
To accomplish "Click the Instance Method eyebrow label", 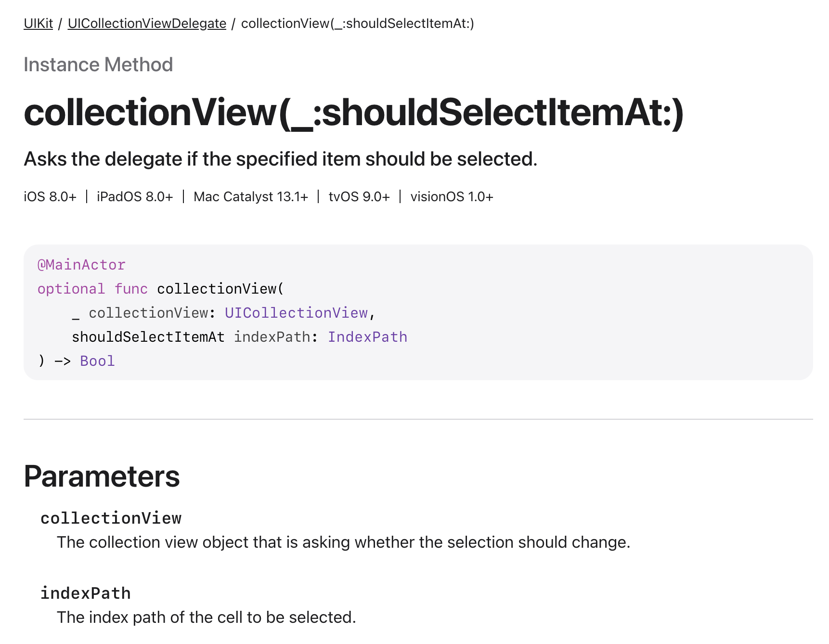I will [98, 64].
